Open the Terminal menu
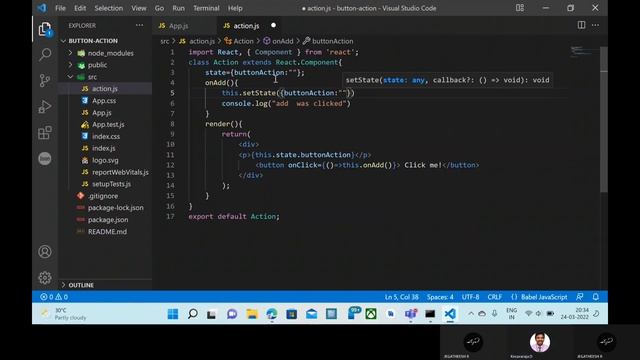 click(x=206, y=8)
